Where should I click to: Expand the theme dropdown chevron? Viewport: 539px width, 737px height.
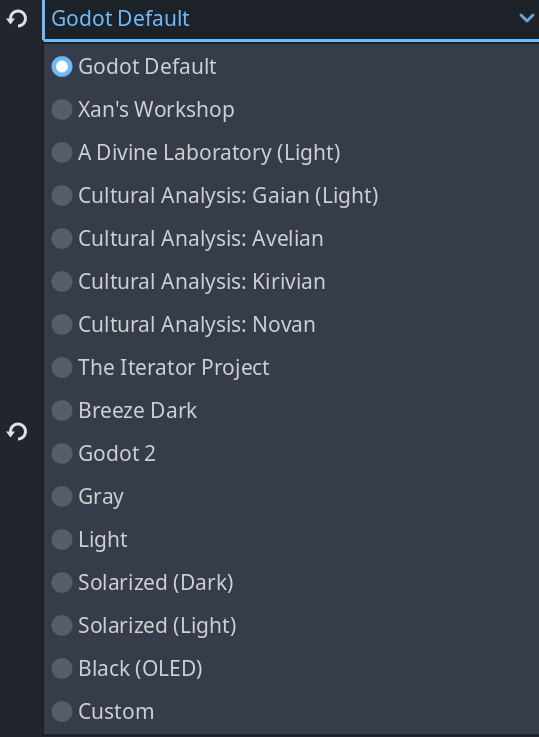pyautogui.click(x=527, y=18)
